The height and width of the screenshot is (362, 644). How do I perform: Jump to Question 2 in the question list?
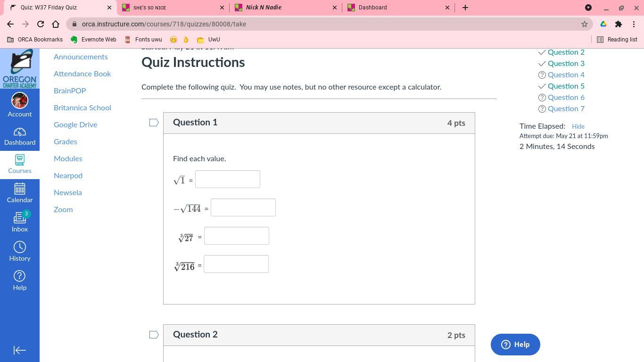point(566,52)
